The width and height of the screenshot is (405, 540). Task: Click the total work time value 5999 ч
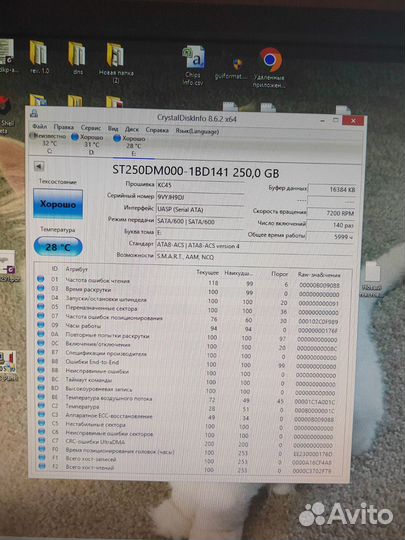(x=330, y=237)
